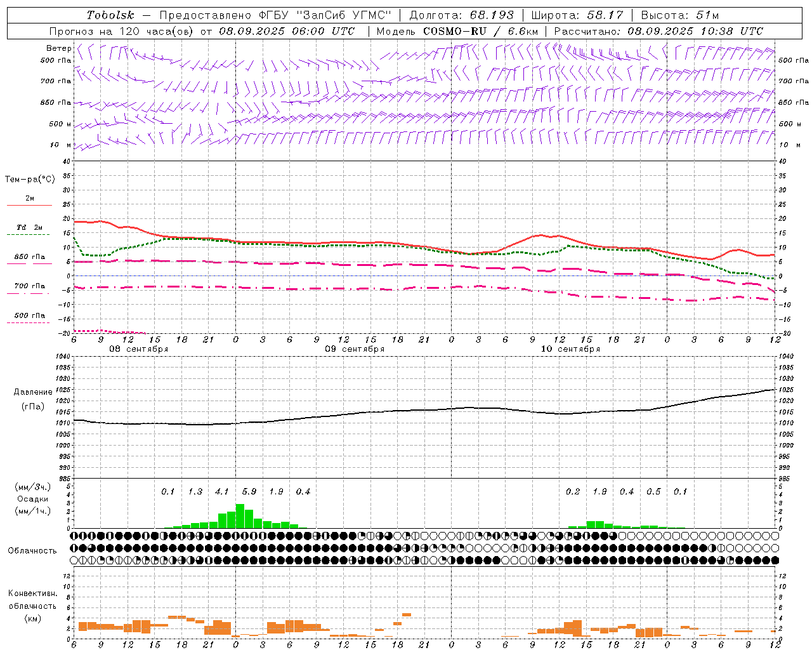Viewport: 812px width, 650px height.
Task: Click the date label "10 сентября"
Action: click(570, 349)
